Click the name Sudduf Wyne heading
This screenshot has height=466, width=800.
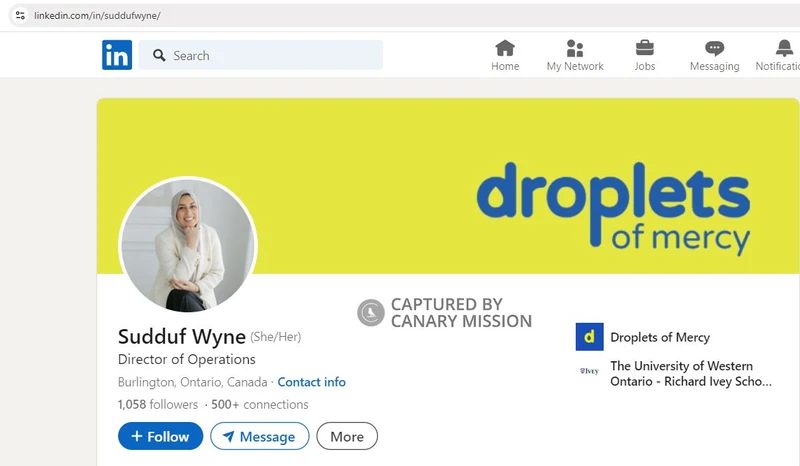click(182, 337)
